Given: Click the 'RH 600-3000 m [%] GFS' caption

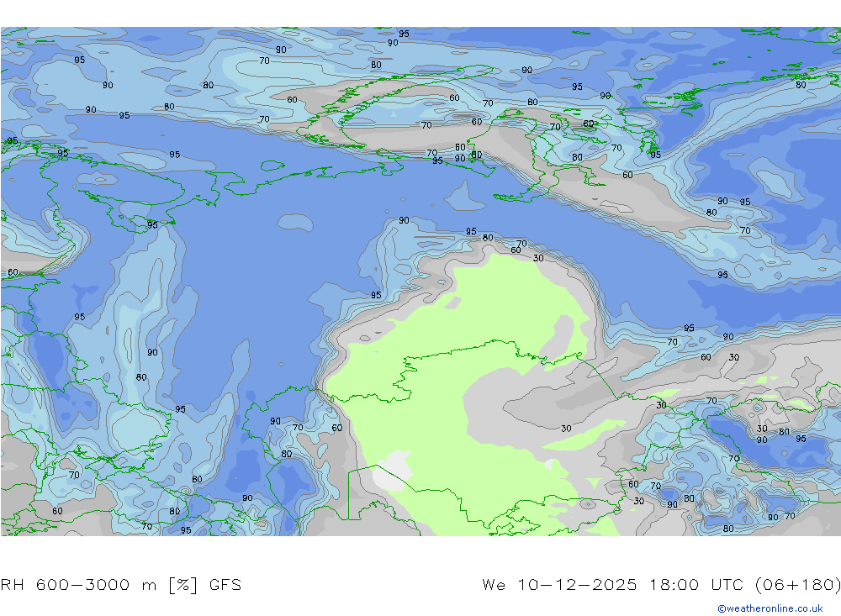Looking at the screenshot, I should (x=120, y=584).
